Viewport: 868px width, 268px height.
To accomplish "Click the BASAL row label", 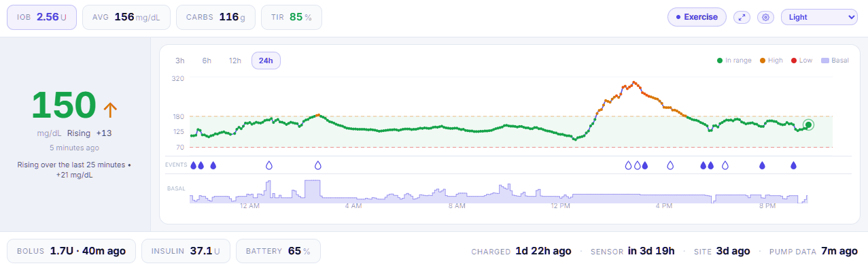I will tap(176, 188).
